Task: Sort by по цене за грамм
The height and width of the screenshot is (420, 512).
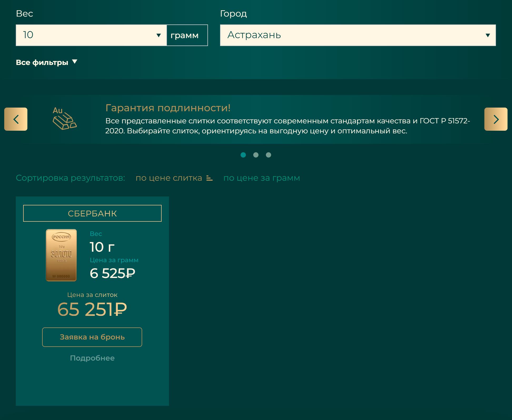Action: [x=262, y=178]
